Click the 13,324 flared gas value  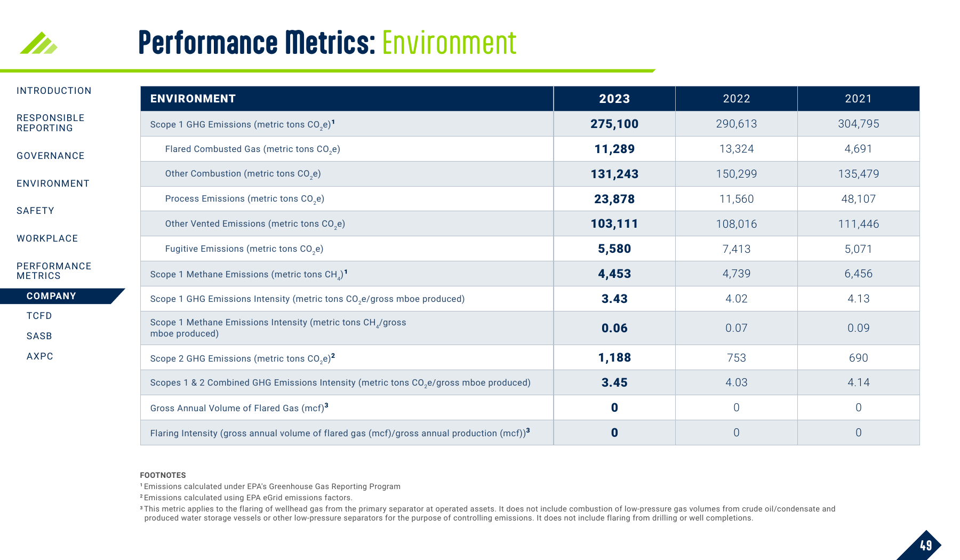tap(737, 149)
